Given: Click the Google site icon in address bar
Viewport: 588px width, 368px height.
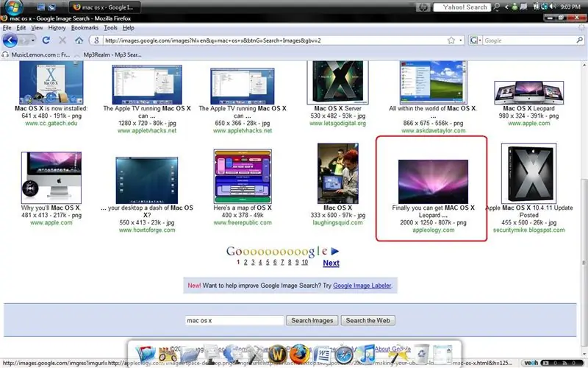Looking at the screenshot, I should (96, 40).
